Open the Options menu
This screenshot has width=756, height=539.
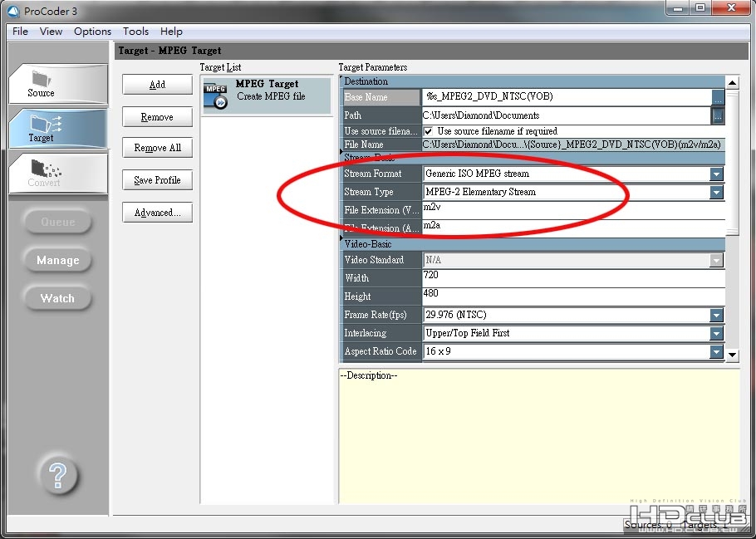(92, 32)
